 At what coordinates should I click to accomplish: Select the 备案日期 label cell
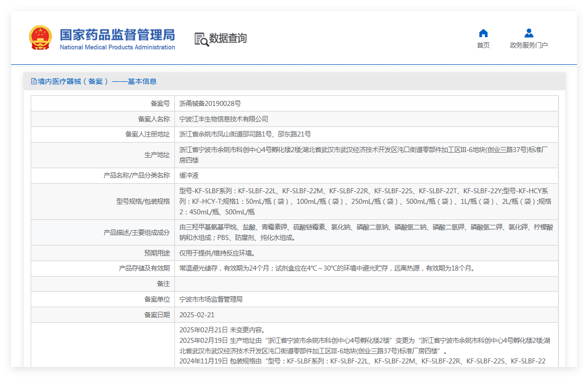click(x=103, y=315)
